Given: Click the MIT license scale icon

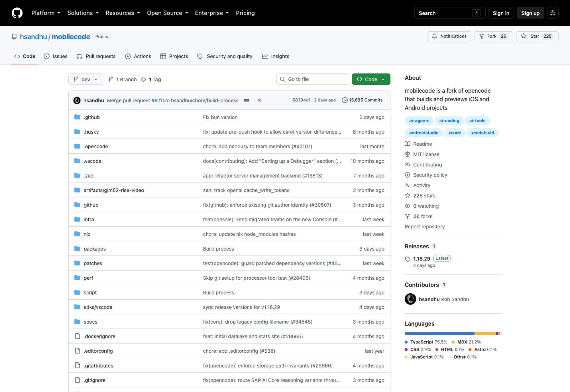Looking at the screenshot, I should pos(408,154).
